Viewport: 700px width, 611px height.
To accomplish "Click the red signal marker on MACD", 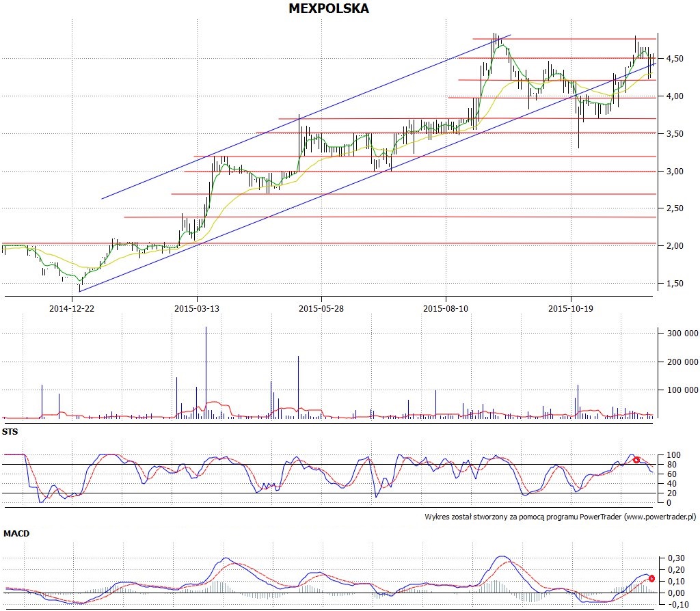I will tap(651, 579).
